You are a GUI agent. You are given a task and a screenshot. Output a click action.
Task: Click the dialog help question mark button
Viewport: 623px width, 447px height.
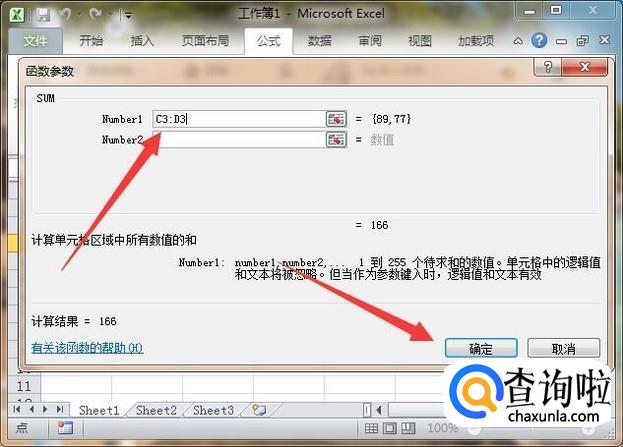click(x=548, y=67)
